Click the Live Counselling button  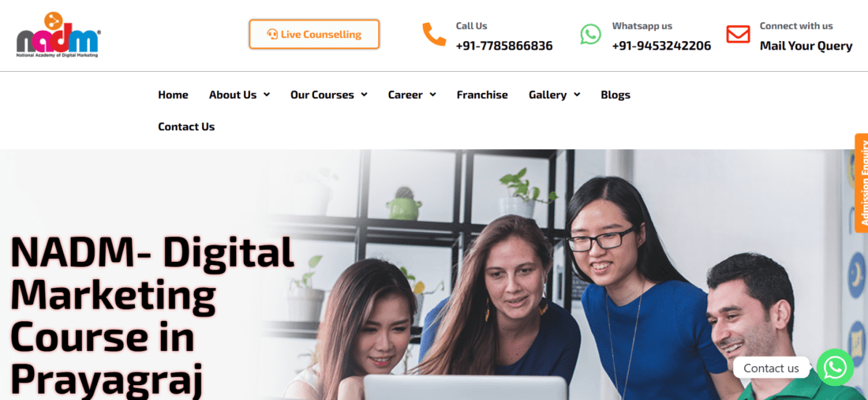(x=314, y=34)
